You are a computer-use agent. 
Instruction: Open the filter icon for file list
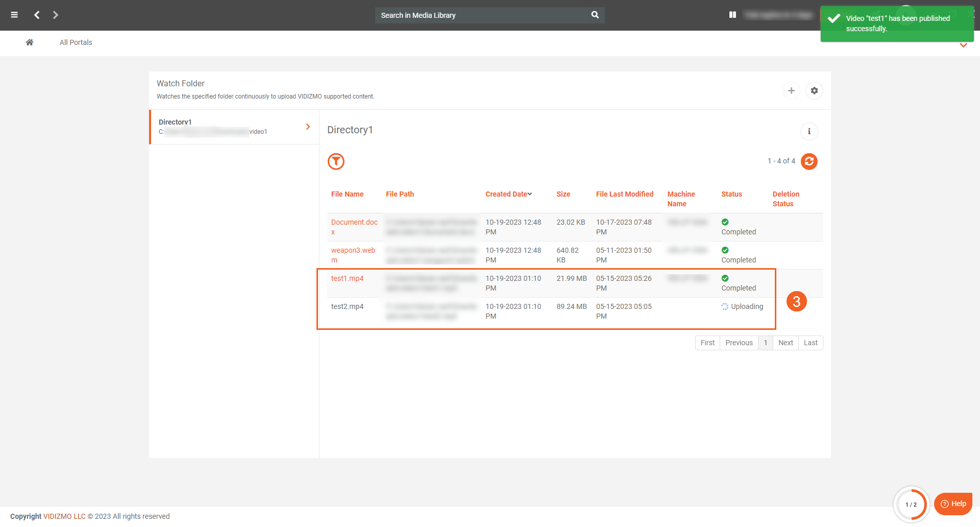336,161
